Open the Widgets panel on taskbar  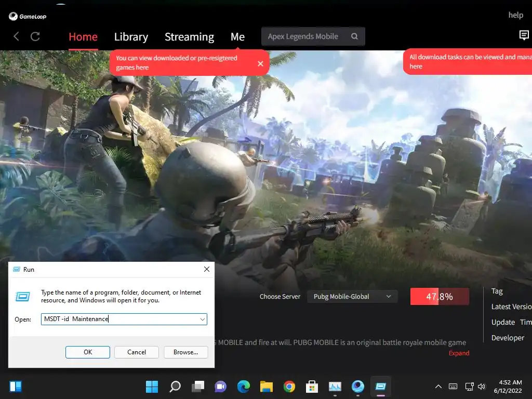click(15, 387)
